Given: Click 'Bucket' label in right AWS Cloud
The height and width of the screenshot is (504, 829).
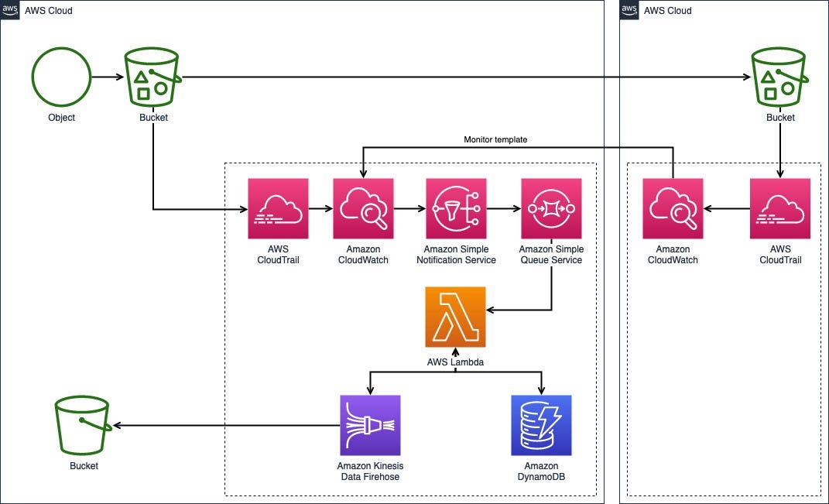Looking at the screenshot, I should (780, 118).
